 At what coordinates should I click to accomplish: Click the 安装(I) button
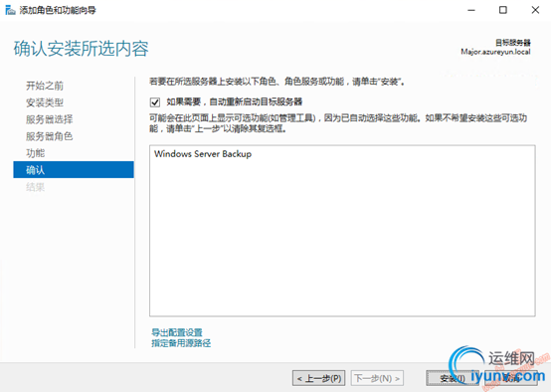[453, 378]
